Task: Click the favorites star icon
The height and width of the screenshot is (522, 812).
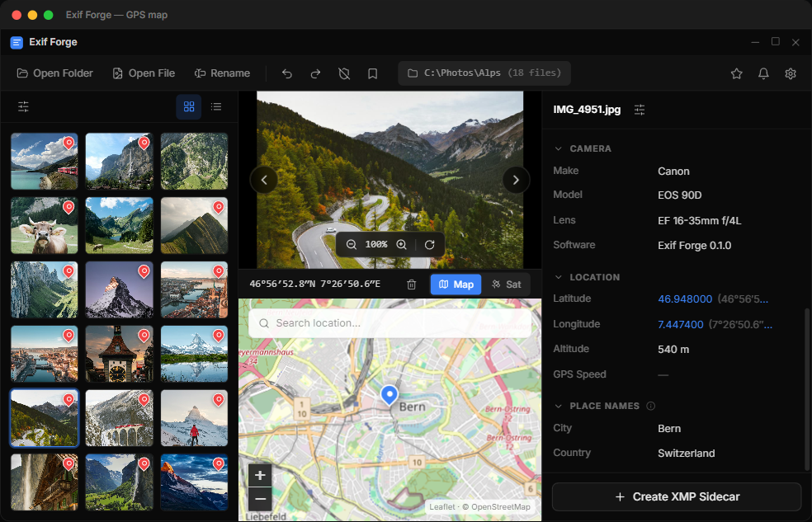Action: (736, 73)
